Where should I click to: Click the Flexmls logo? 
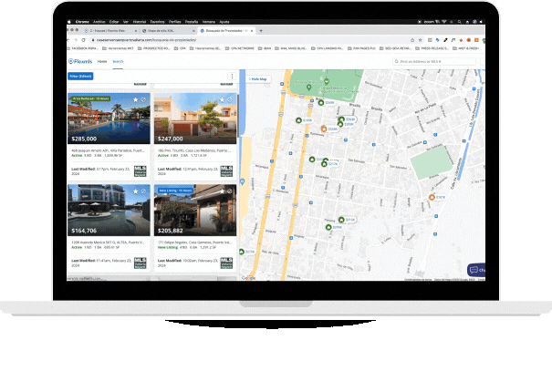click(x=80, y=61)
